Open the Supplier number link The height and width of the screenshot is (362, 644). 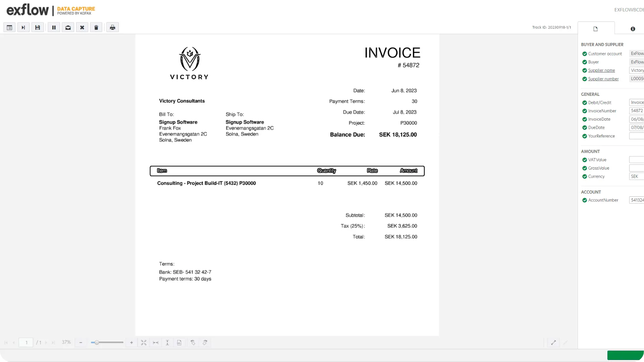click(x=603, y=79)
